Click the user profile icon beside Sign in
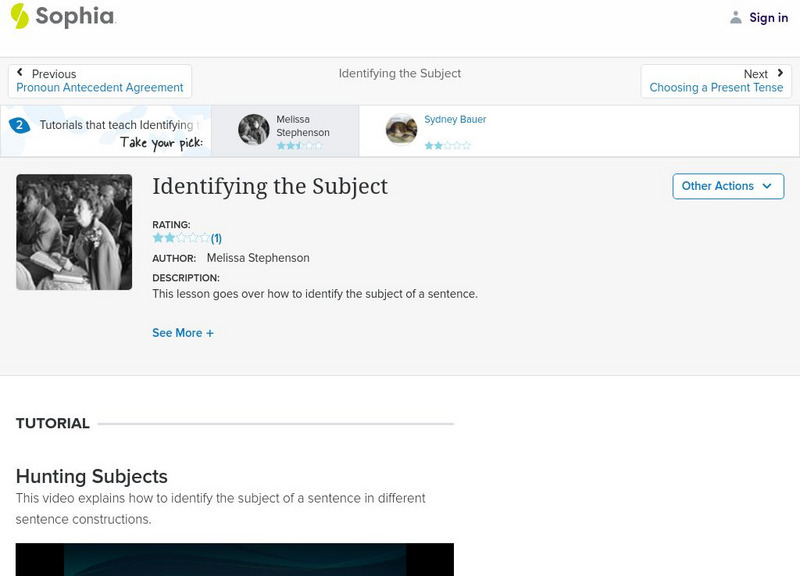 [x=736, y=18]
